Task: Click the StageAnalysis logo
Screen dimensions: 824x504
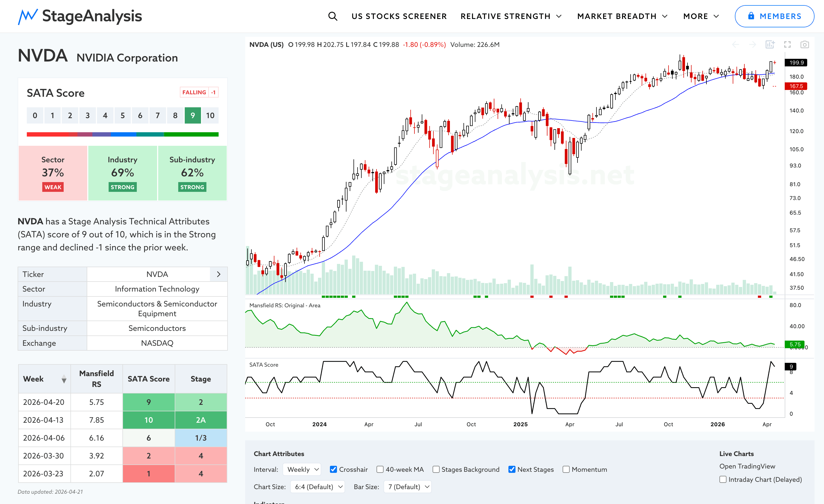Action: [80, 16]
